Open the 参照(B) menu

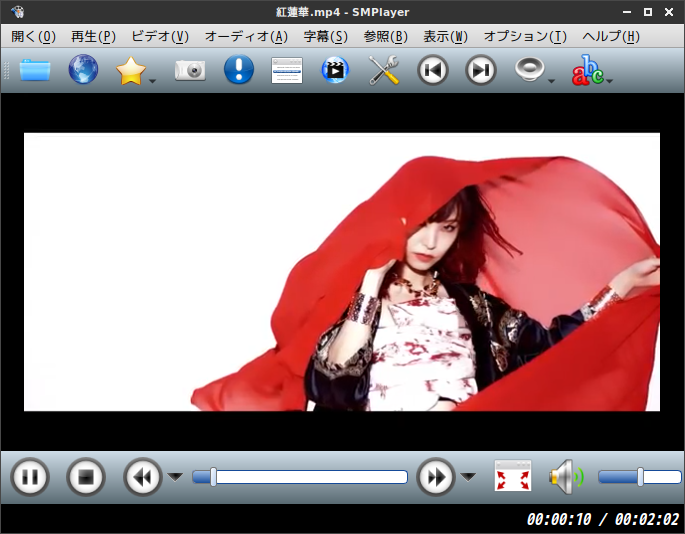(385, 36)
